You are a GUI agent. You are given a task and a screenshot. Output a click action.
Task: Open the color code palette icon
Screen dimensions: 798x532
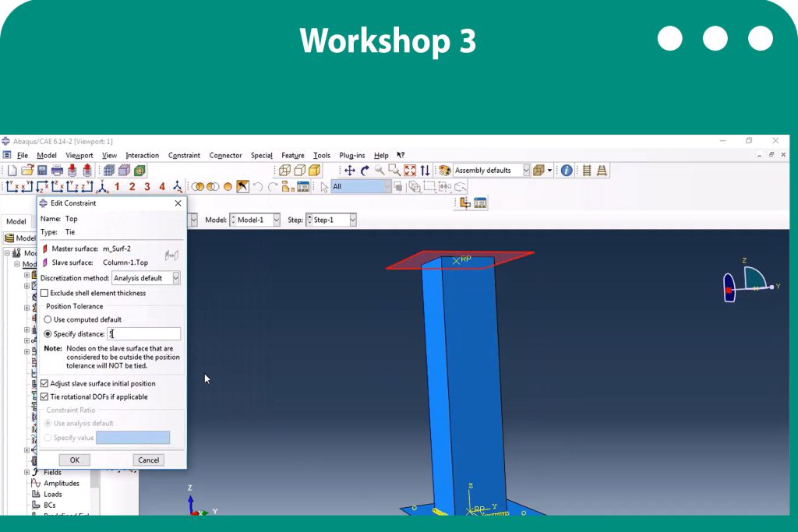(445, 171)
